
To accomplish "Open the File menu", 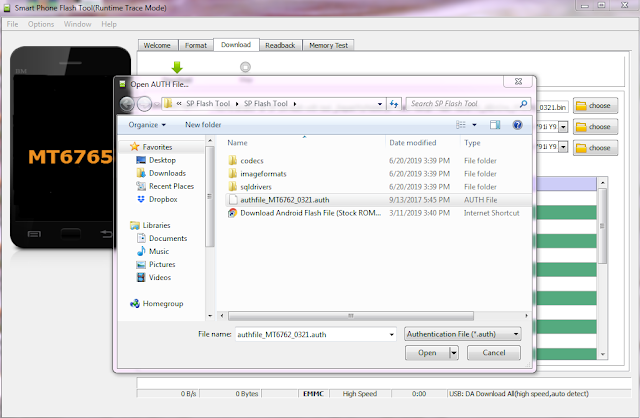I will [12, 24].
